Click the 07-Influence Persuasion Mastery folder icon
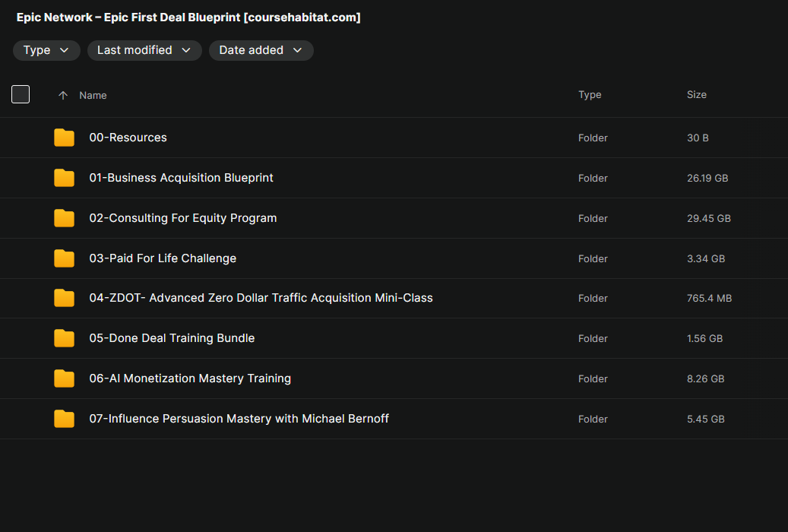Screen dimensions: 788x532 [x=64, y=419]
